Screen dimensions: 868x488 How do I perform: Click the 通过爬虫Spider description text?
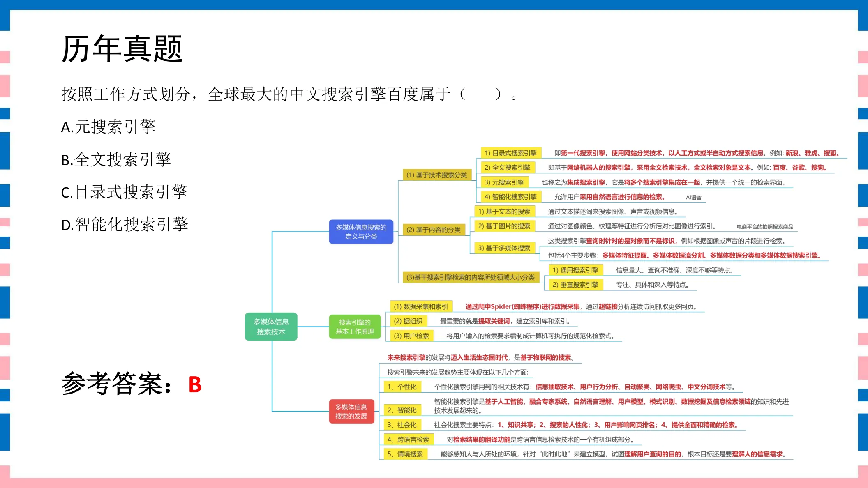pos(581,306)
